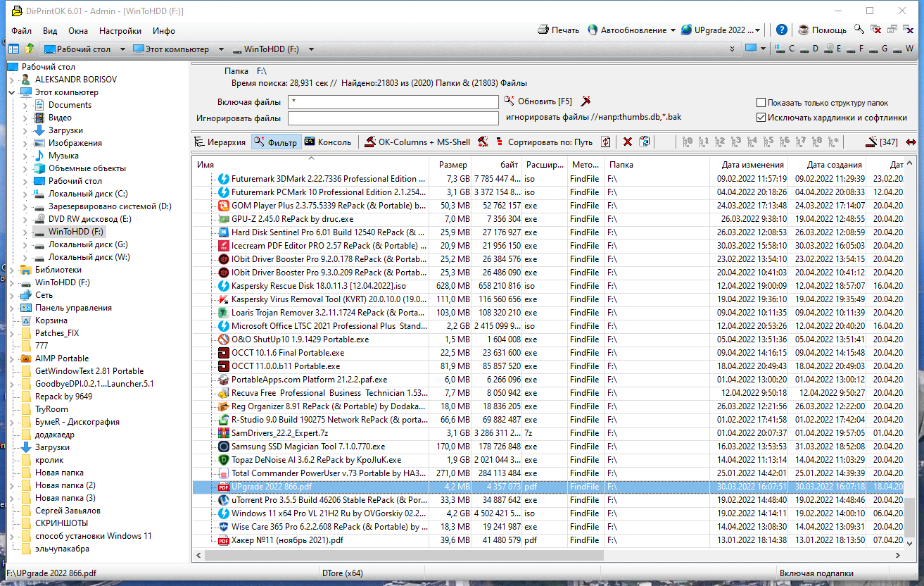
Task: Select the Панель управления tree item
Action: (x=73, y=308)
